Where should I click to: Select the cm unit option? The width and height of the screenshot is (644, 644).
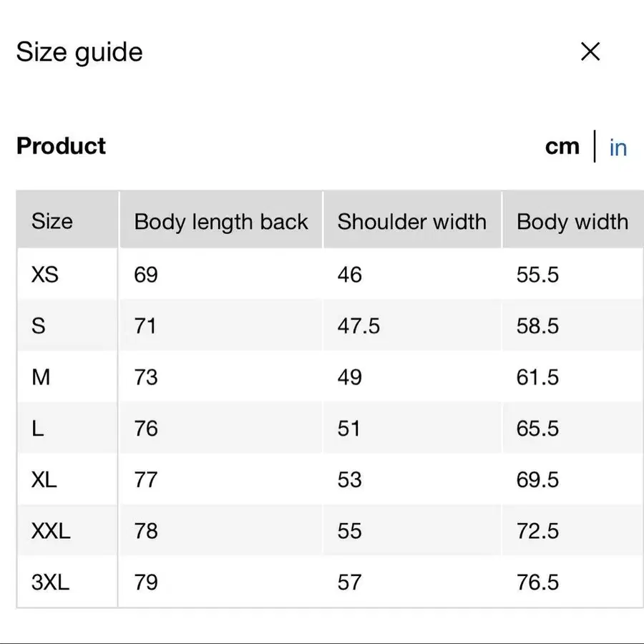pyautogui.click(x=562, y=147)
